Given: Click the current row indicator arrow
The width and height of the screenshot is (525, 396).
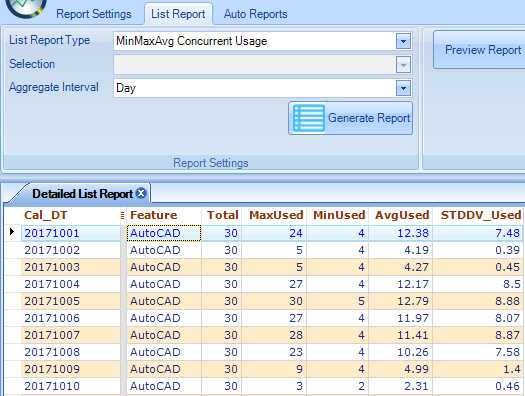Looking at the screenshot, I should [x=12, y=231].
